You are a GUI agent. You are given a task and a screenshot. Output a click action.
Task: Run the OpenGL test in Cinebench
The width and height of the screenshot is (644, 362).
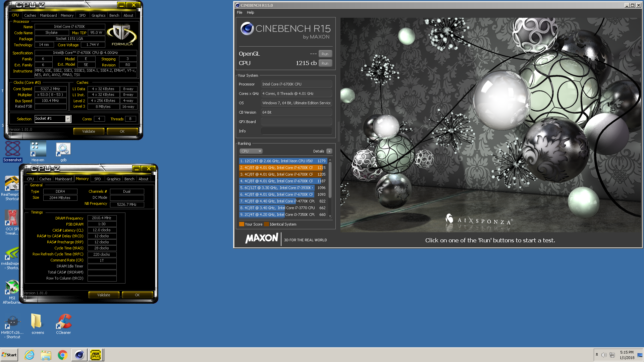[x=325, y=54]
